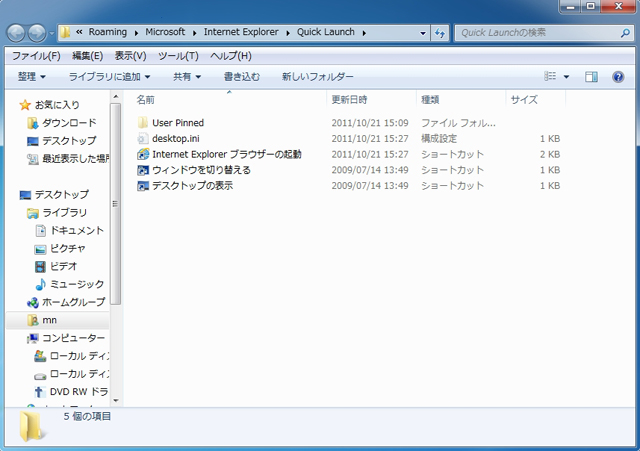Sort by the サイズ column header
640x451 pixels.
click(524, 100)
